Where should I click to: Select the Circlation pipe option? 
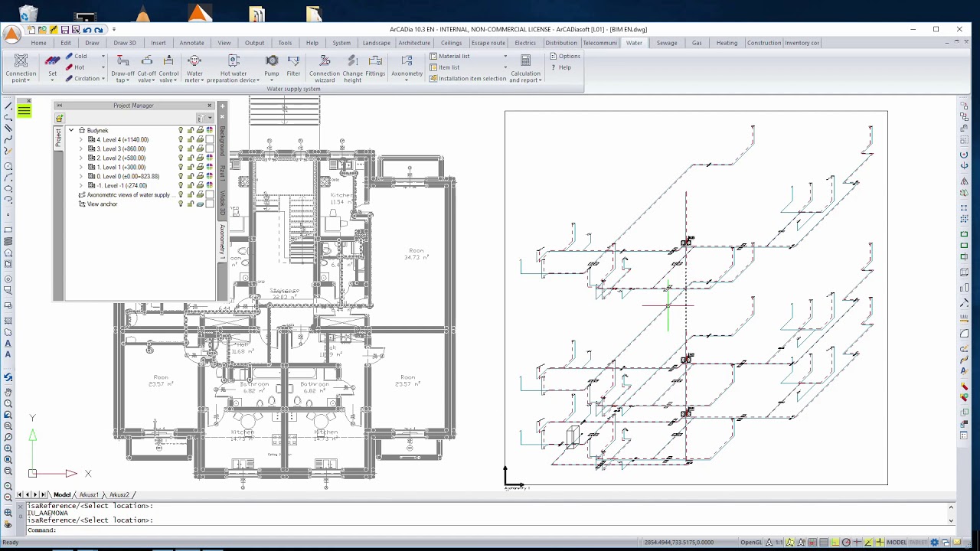pos(82,78)
